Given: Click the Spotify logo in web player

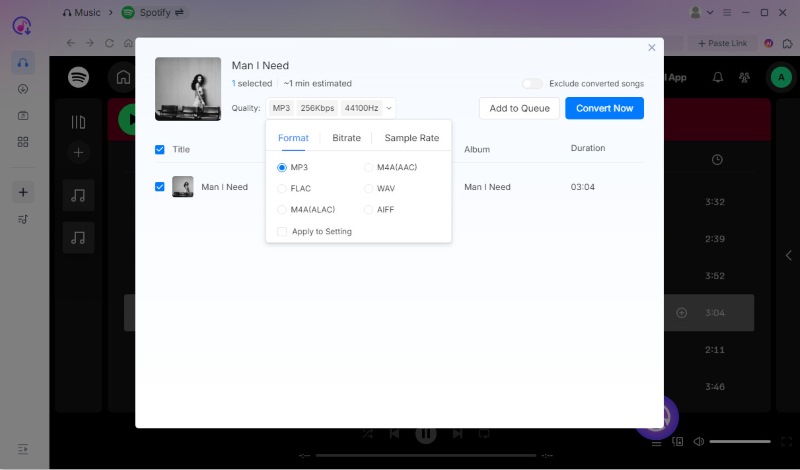Looking at the screenshot, I should pyautogui.click(x=79, y=77).
